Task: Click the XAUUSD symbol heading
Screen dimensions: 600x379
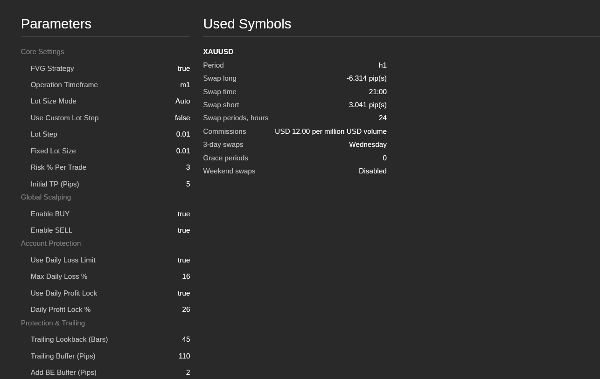Action: (x=218, y=52)
